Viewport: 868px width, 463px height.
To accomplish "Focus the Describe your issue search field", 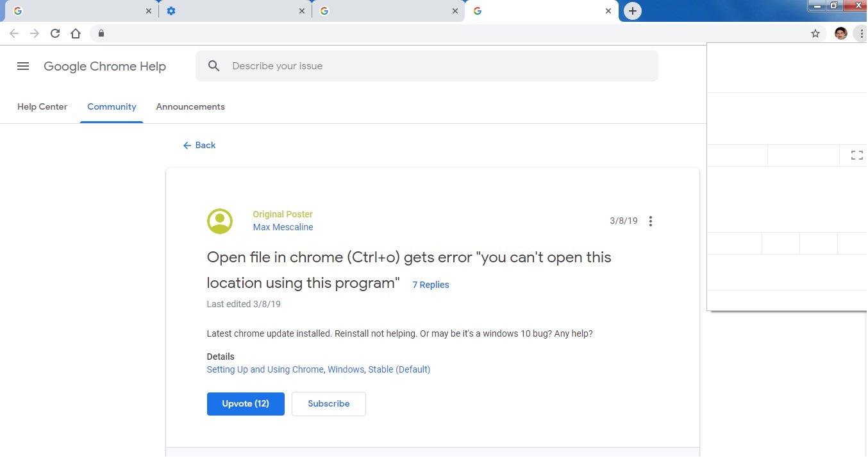I will pos(427,66).
